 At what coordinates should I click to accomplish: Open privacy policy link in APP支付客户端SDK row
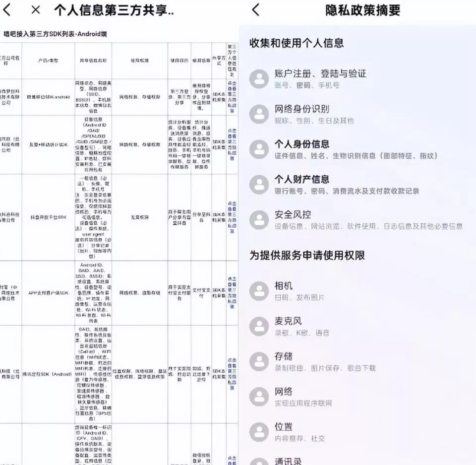(232, 293)
